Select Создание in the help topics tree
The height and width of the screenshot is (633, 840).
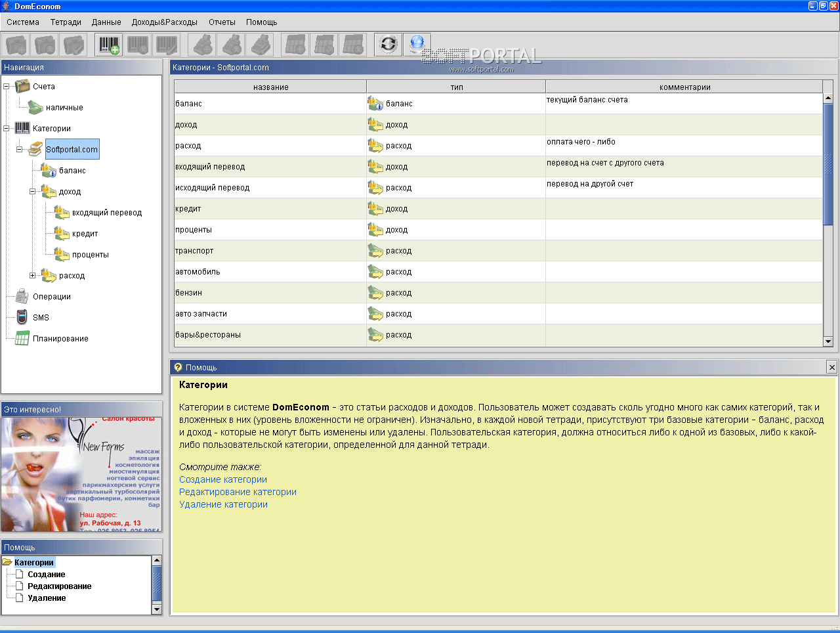click(x=47, y=575)
